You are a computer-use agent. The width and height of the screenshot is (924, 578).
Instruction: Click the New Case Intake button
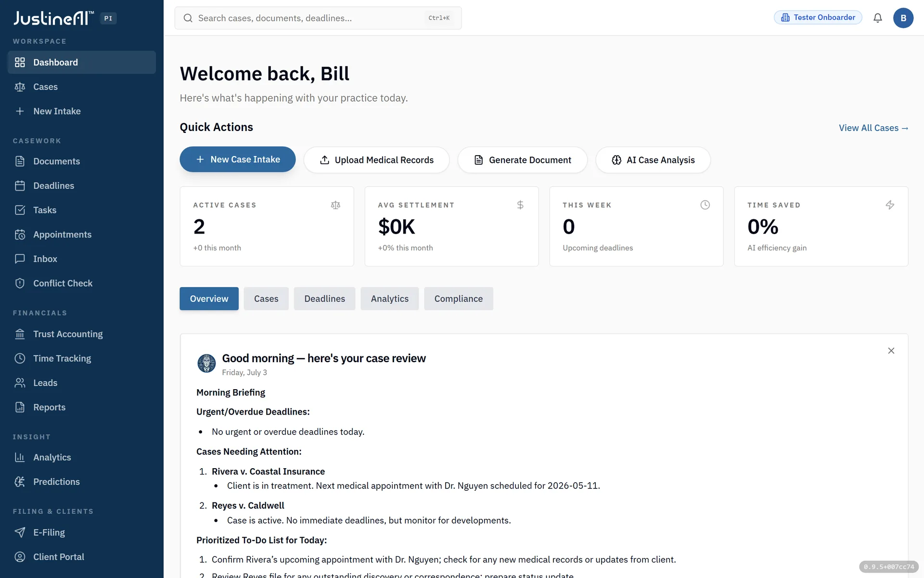238,159
